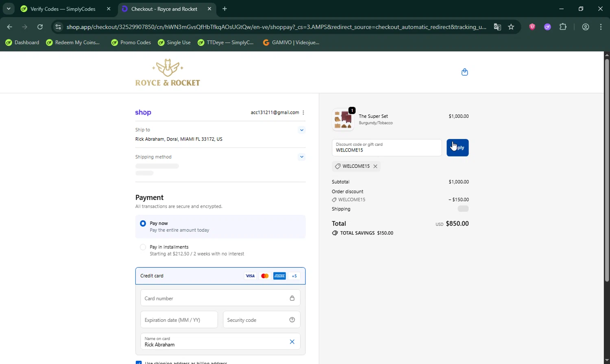Click the browser address bar URL
610x364 pixels.
(276, 27)
